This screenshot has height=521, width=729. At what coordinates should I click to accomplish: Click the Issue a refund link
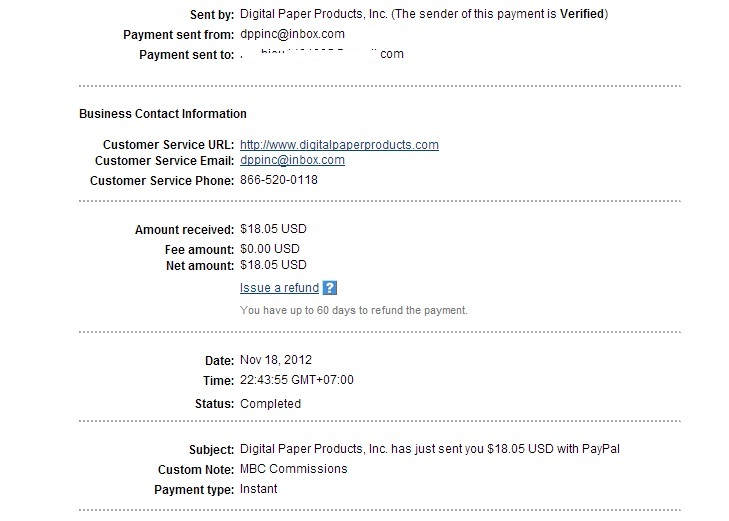tap(279, 288)
